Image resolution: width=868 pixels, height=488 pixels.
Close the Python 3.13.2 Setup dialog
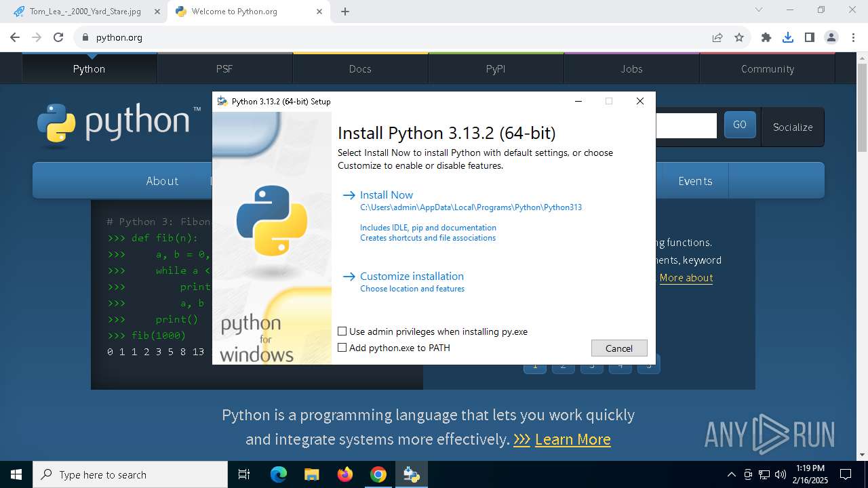[x=639, y=101]
